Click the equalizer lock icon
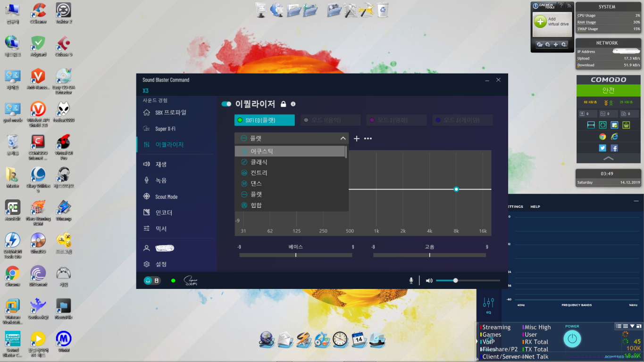 coord(284,104)
